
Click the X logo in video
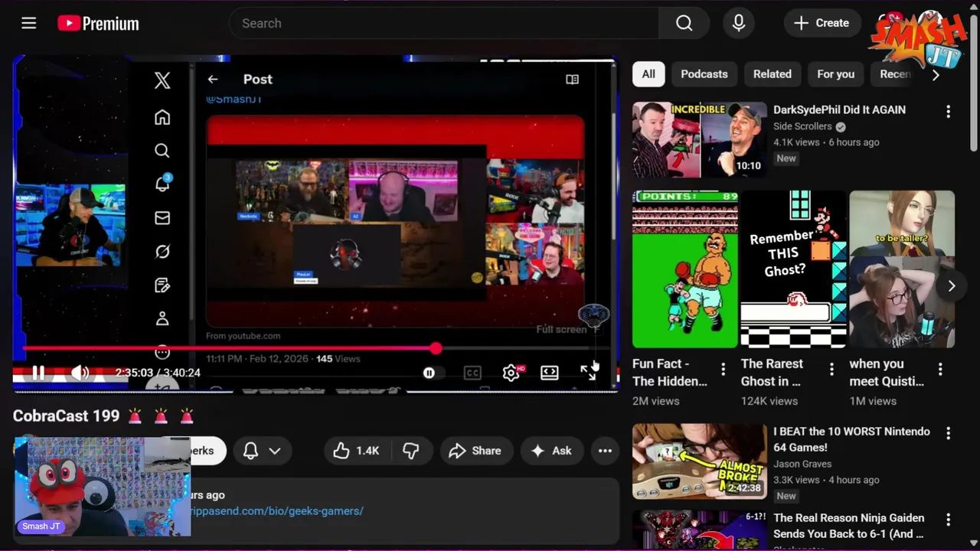pos(162,80)
